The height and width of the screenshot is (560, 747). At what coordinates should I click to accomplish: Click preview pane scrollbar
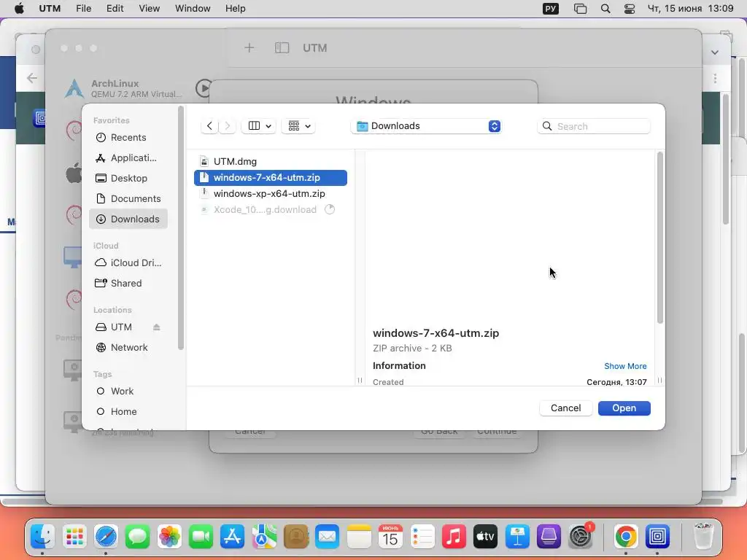[x=659, y=238]
